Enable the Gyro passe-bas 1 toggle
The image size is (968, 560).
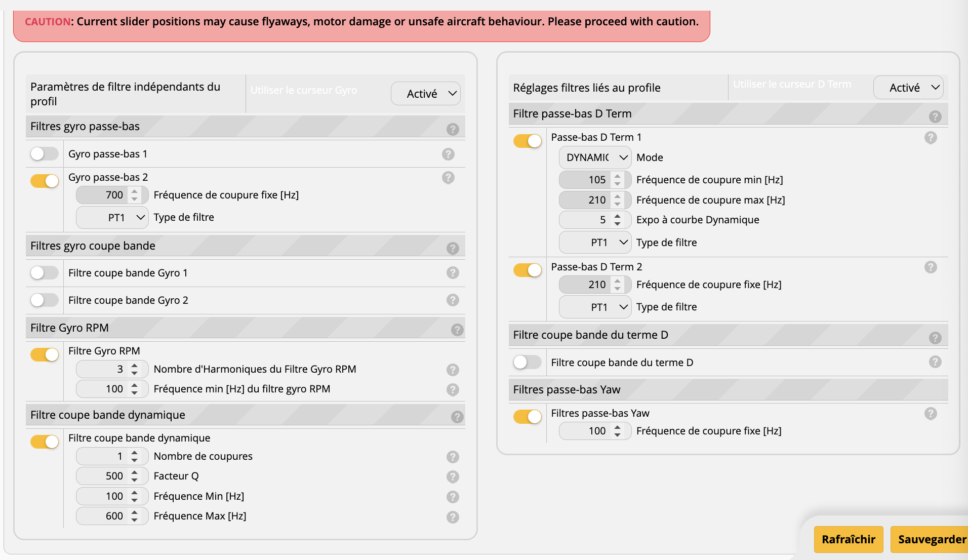[45, 154]
